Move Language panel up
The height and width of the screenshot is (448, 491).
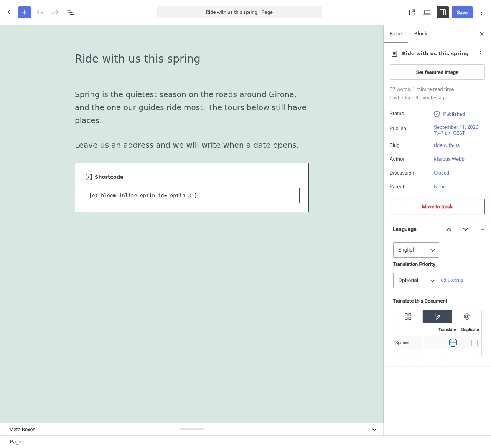click(x=449, y=229)
